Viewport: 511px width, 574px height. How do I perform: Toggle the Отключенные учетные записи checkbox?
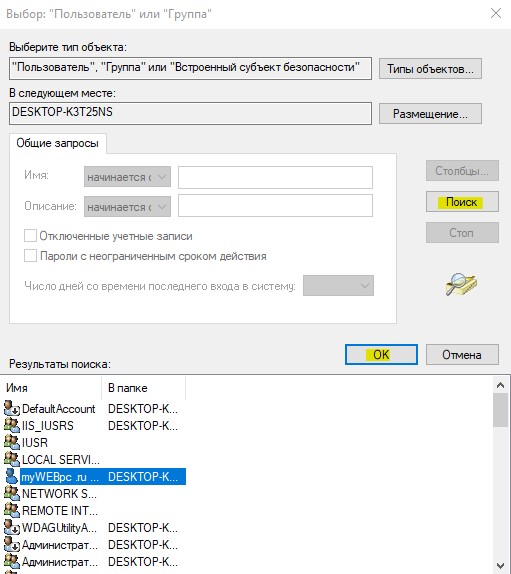[30, 235]
